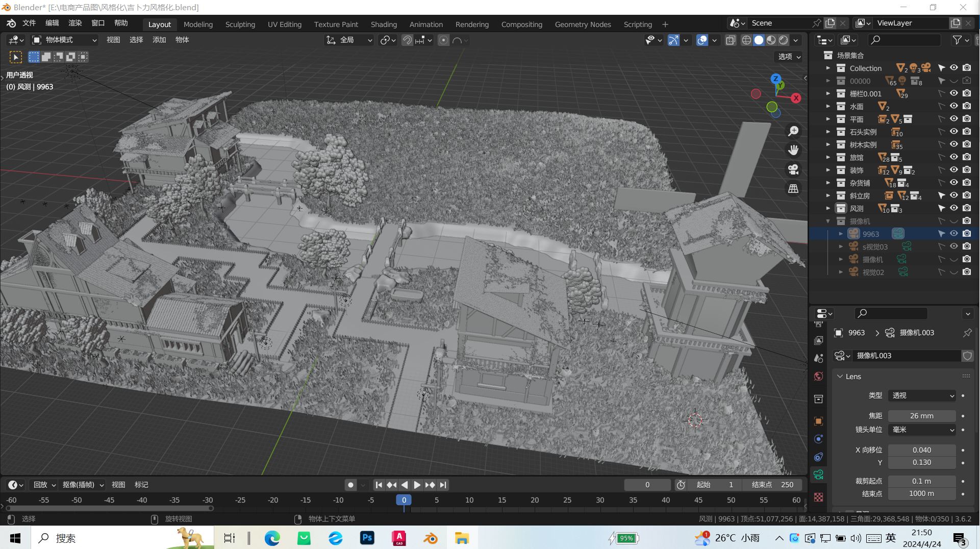Disable render for 石头实例 collection

point(967,132)
